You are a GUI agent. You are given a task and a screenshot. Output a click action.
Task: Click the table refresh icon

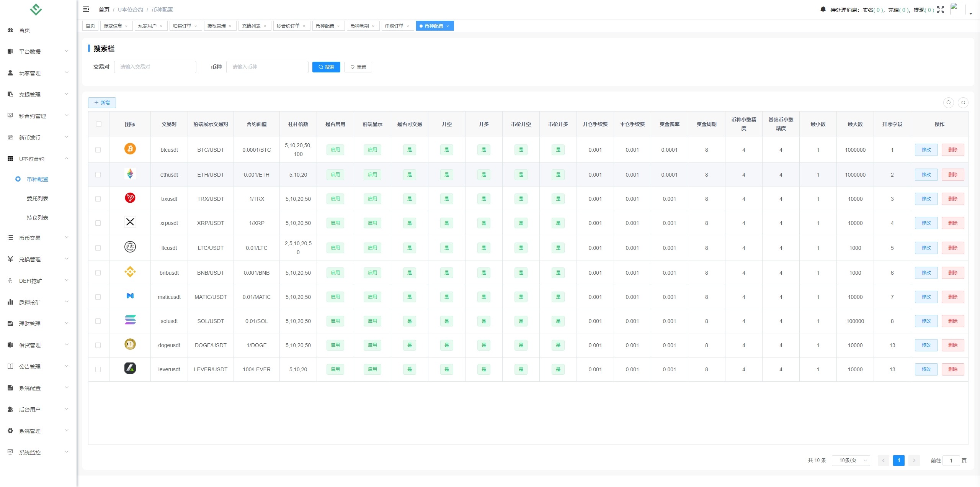coord(963,102)
